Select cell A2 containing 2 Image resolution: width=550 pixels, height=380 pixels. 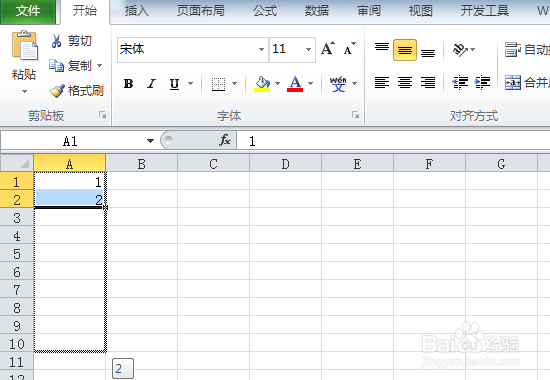69,199
